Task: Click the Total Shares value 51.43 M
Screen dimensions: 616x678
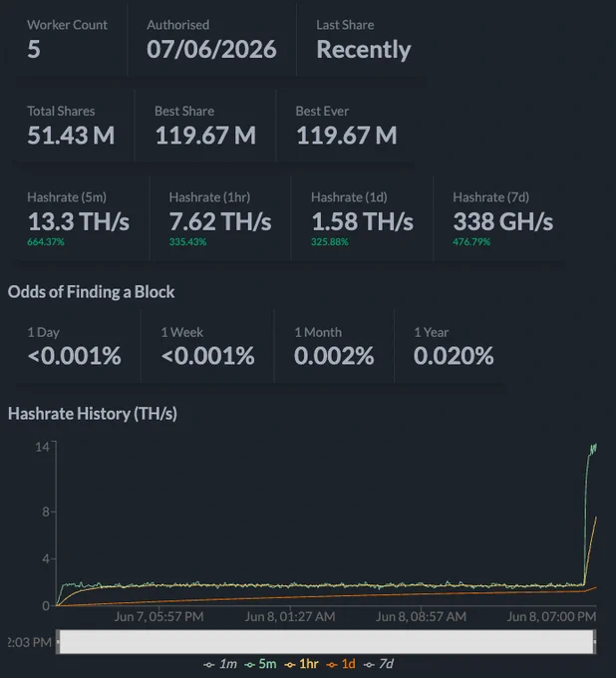Action: point(71,136)
